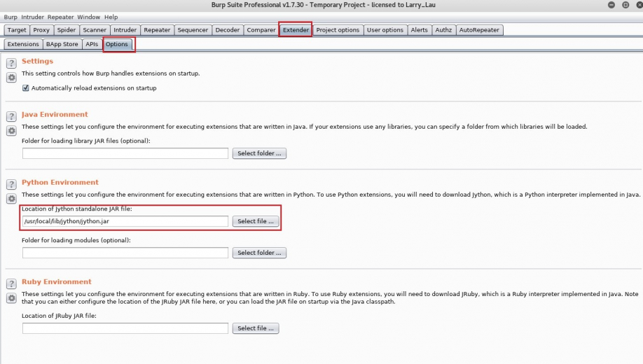Open help for Python Environment section

11,185
